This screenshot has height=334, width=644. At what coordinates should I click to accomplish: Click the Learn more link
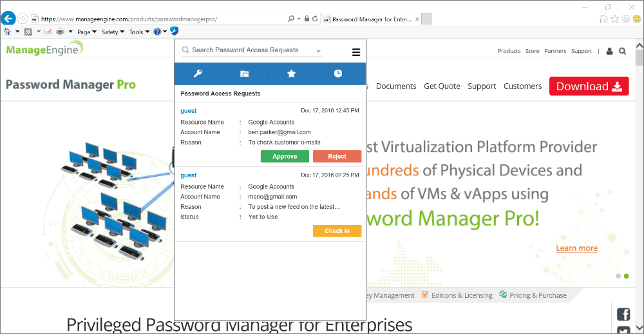point(576,248)
